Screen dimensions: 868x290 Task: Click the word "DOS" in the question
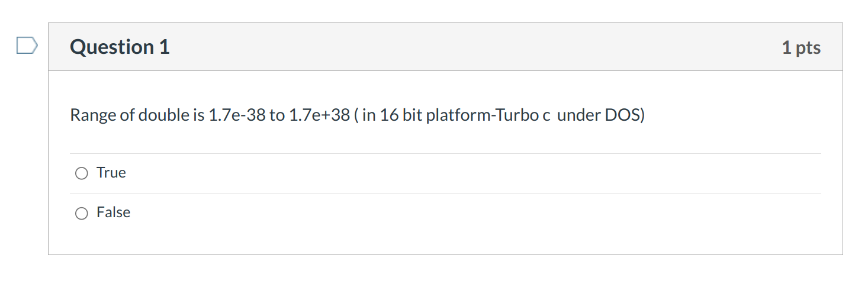[x=623, y=115]
